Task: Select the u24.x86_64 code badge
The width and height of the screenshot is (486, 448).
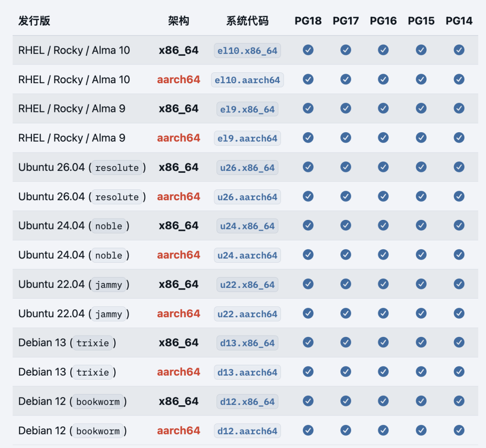Action: (247, 226)
